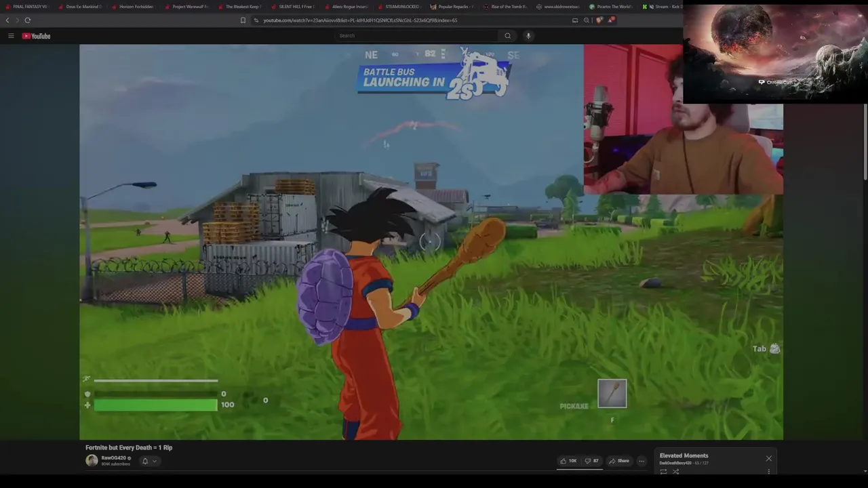Click the Elevated Moments playlist title
Screen dimensions: 868x488
pos(684,455)
